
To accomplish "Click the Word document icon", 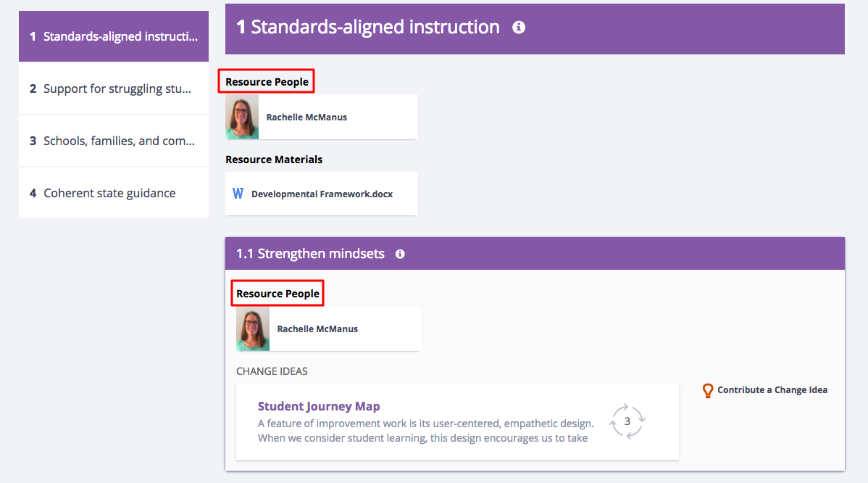I will tap(238, 194).
